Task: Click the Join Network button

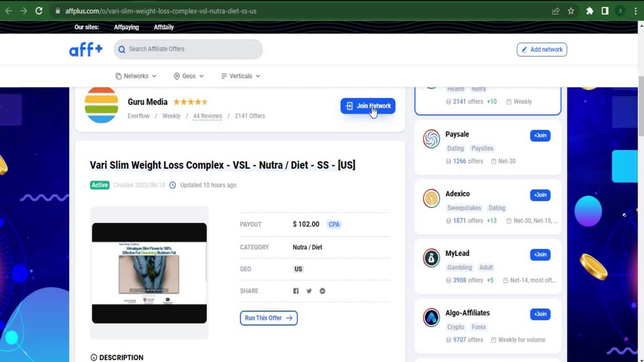Action: [x=368, y=106]
